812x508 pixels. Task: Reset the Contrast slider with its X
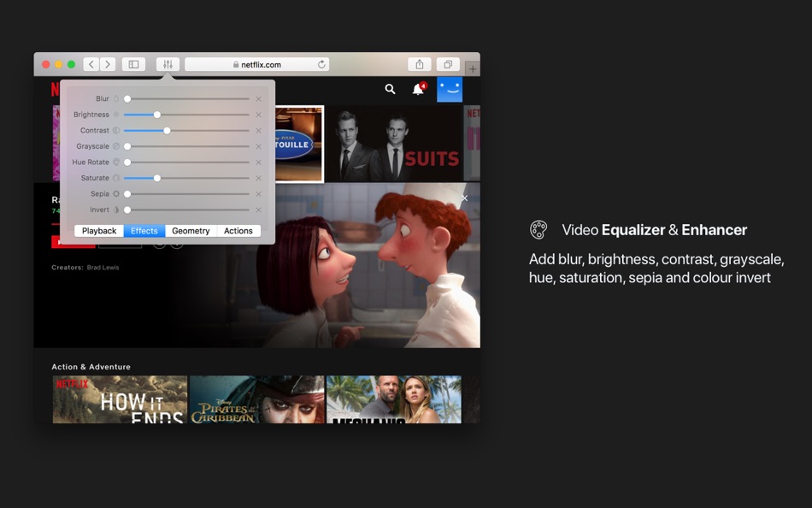pyautogui.click(x=258, y=131)
